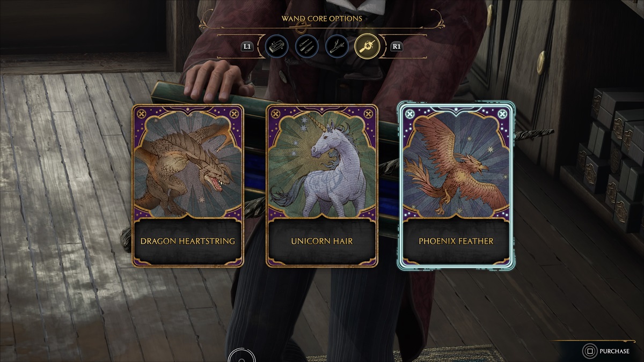
Task: Click top-right corner ornament on Phoenix card
Action: 502,114
